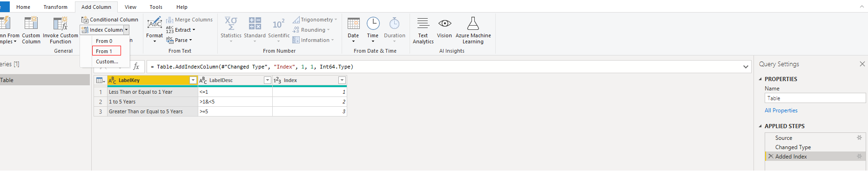
Task: Open the View ribbon tab
Action: click(130, 7)
